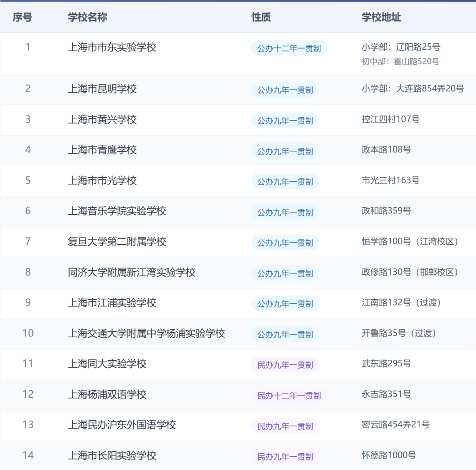
Task: Click the 公办九年一贯制 tag for 市光学校
Action: [x=285, y=182]
